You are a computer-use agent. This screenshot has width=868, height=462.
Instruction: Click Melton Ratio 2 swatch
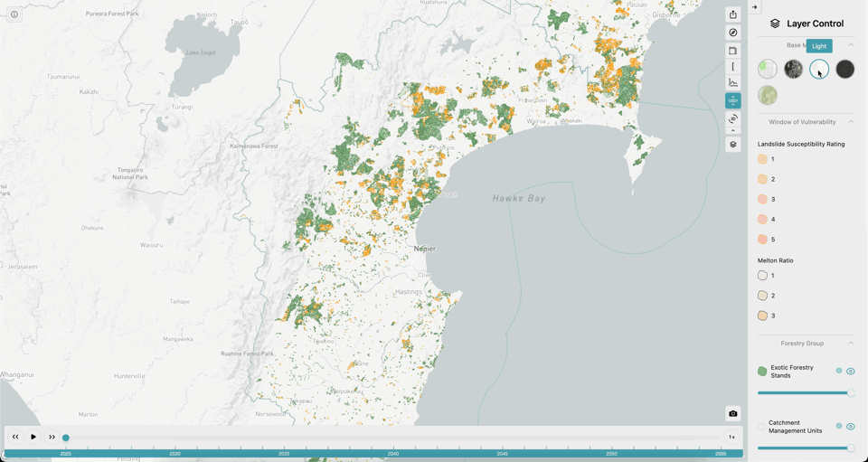(x=762, y=296)
